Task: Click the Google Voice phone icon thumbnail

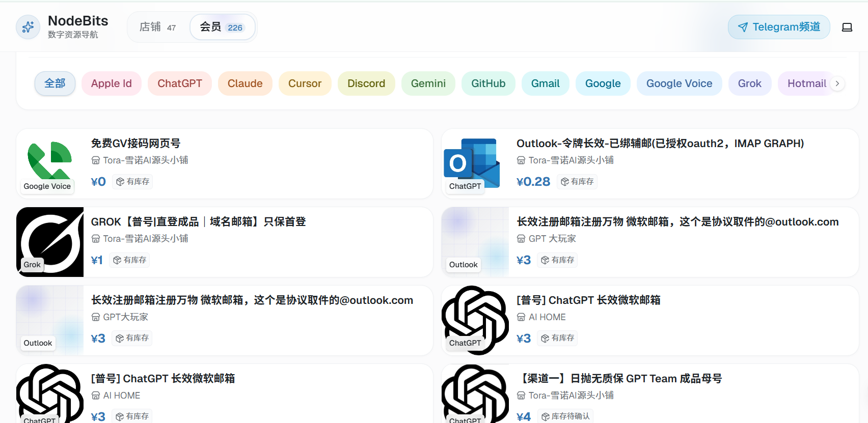Action: 49,160
